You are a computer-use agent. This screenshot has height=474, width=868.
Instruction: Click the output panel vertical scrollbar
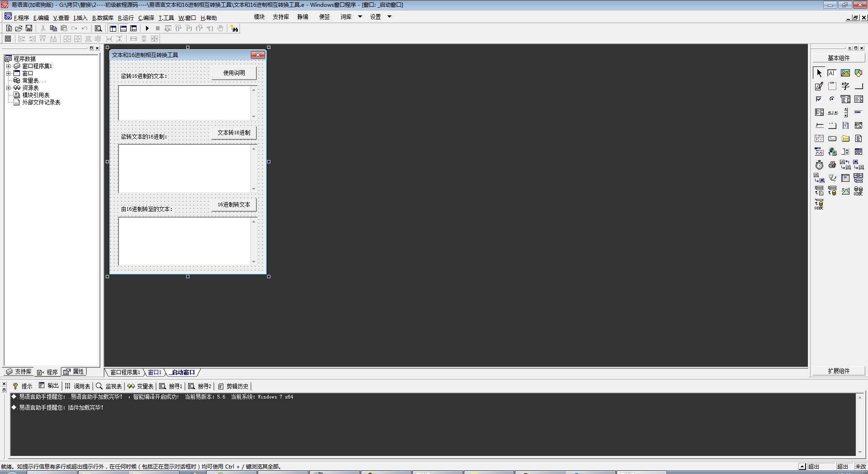click(859, 424)
